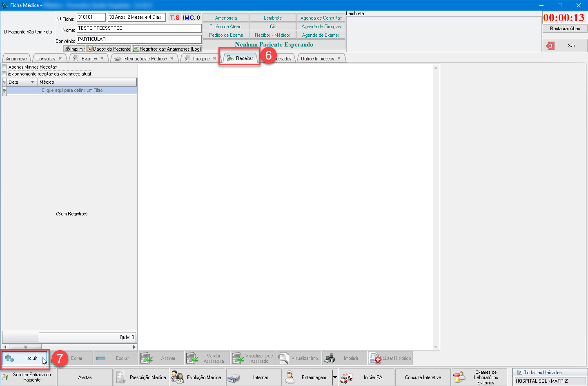Click the Sair exit door icon
This screenshot has height=386, width=588.
click(550, 46)
